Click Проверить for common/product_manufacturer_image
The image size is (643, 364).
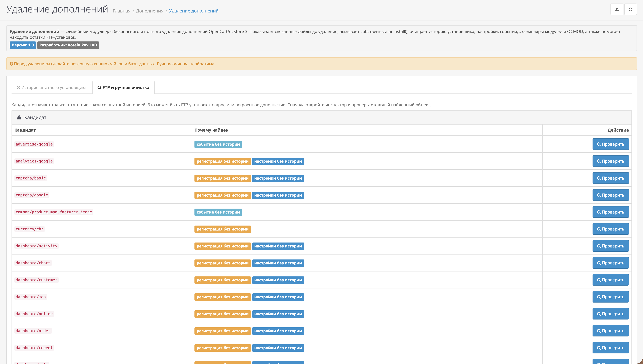[610, 212]
